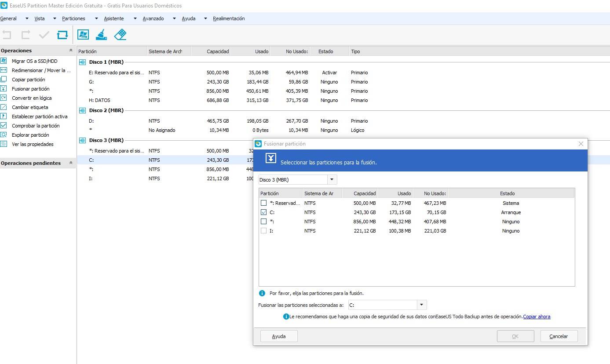The height and width of the screenshot is (364, 610).
Task: Expand the arrow next to Avanzado menu
Action: pyautogui.click(x=174, y=18)
